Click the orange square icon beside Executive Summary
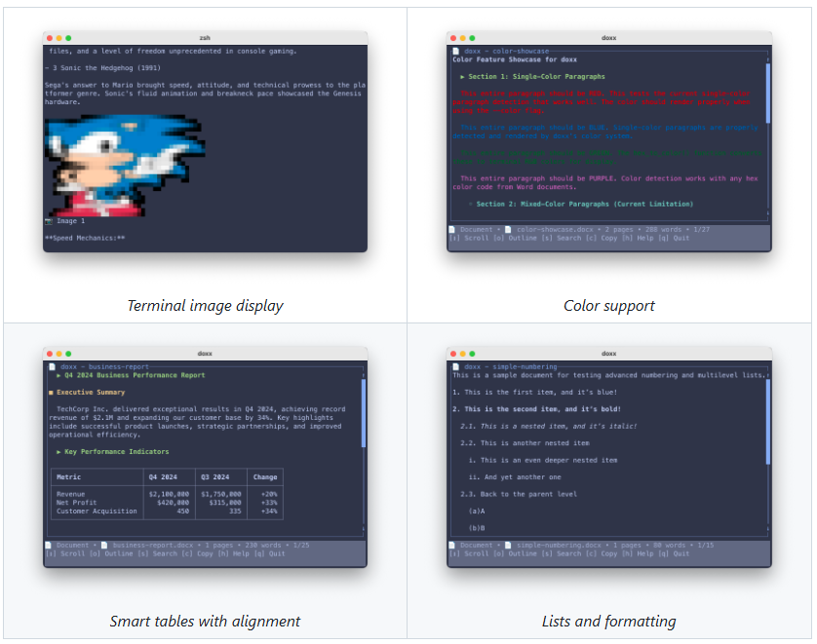 [51, 393]
